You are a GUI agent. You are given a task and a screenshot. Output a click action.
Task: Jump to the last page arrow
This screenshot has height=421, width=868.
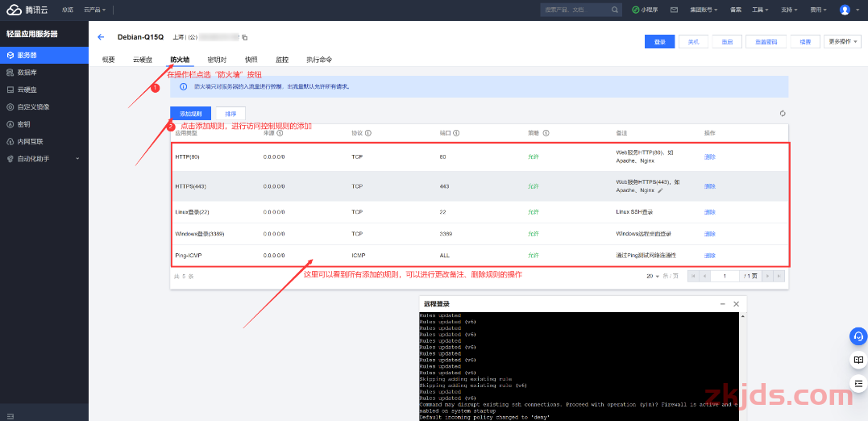click(x=779, y=276)
